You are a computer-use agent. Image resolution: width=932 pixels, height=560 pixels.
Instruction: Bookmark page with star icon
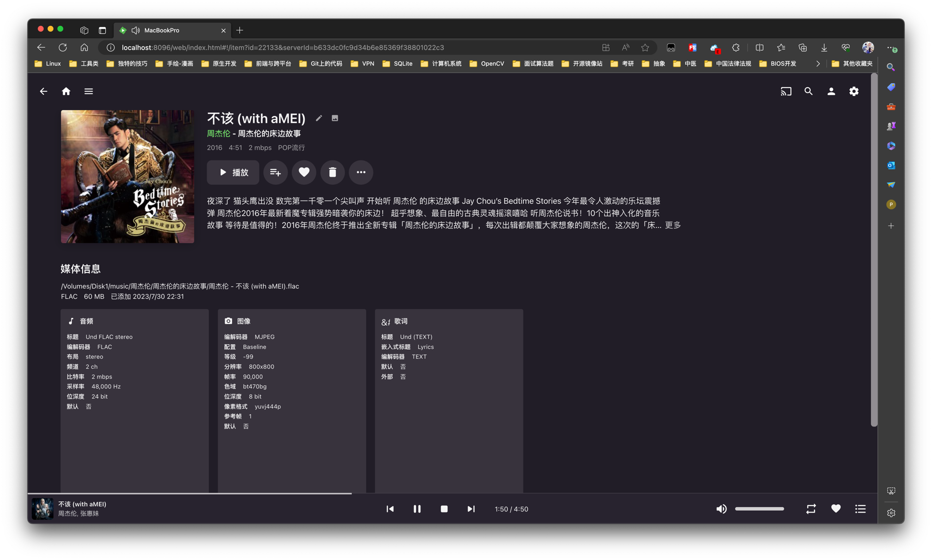click(x=645, y=47)
